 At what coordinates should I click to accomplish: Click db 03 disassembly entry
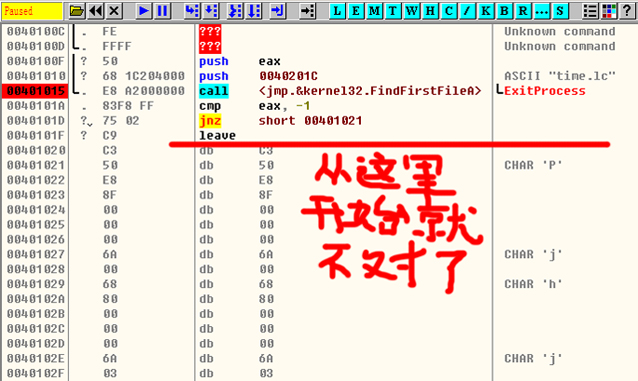click(x=236, y=373)
